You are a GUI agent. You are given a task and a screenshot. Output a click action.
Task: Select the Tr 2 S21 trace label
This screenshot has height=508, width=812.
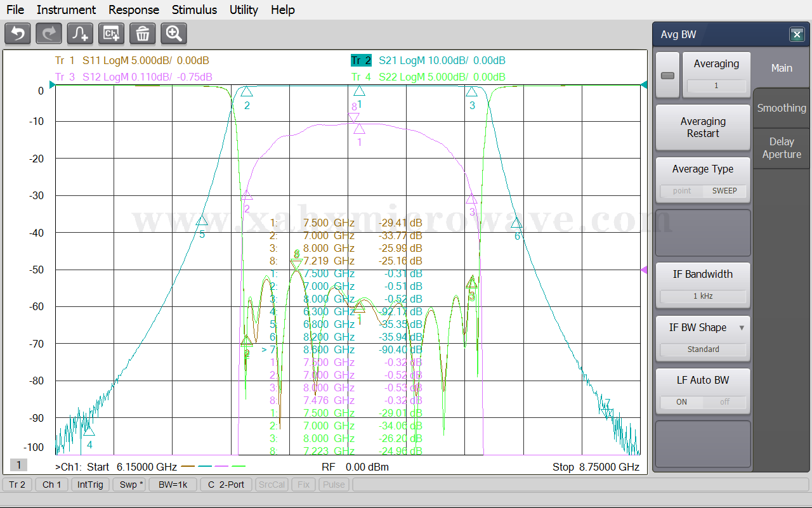(361, 61)
